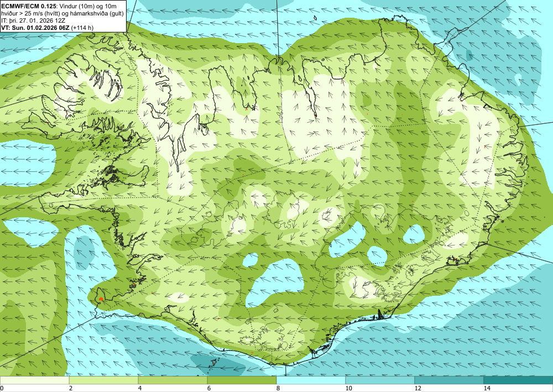Click the 0–2 m/s palest legend swatch
The image size is (553, 392).
click(x=34, y=380)
